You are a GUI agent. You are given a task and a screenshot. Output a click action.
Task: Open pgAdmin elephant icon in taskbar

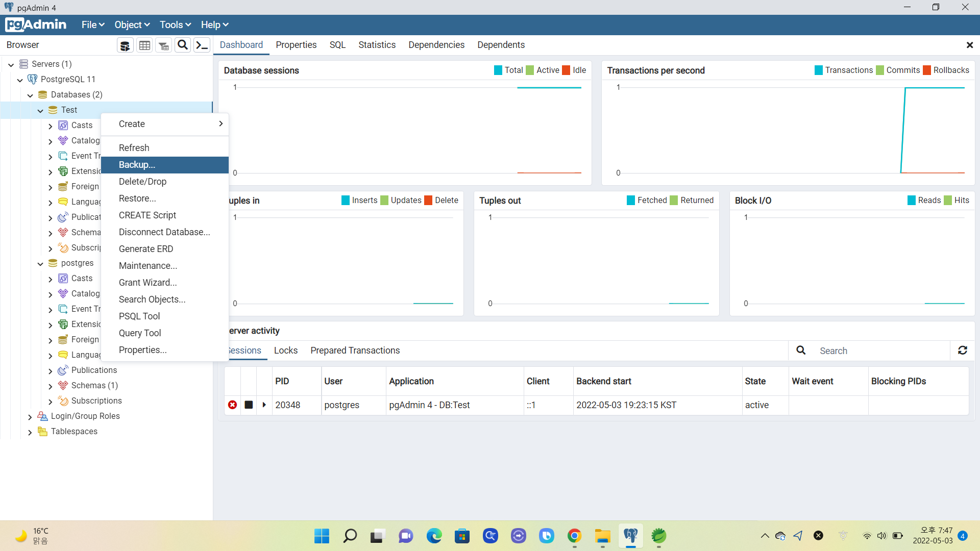631,536
